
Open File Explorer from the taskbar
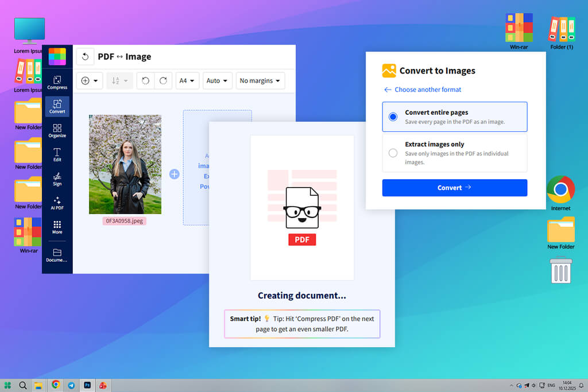pos(38,385)
